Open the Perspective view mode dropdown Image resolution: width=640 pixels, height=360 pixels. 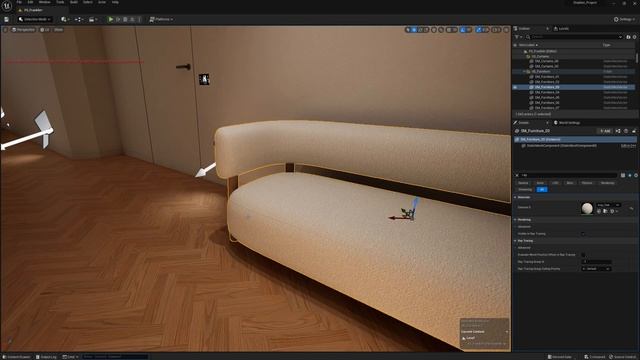click(x=23, y=30)
